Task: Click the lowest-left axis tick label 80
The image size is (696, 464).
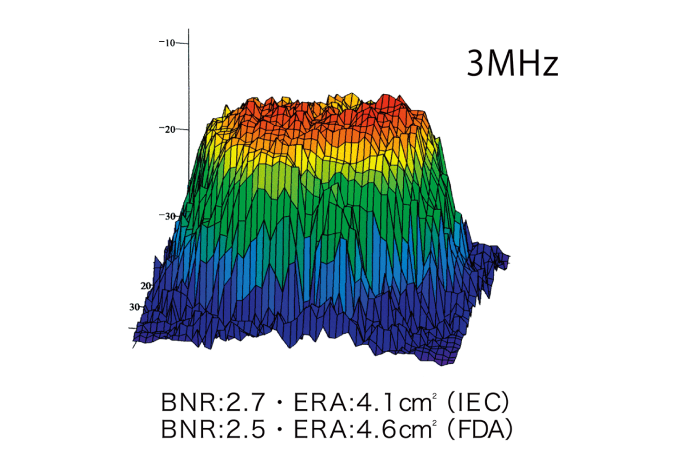Action: click(135, 306)
